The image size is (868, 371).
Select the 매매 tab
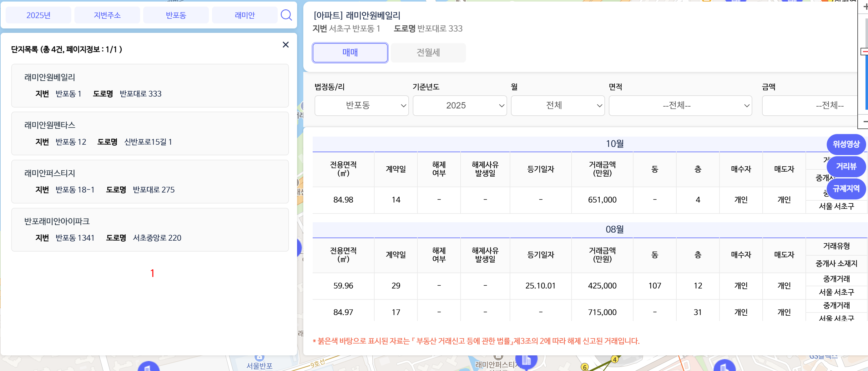[x=350, y=53]
